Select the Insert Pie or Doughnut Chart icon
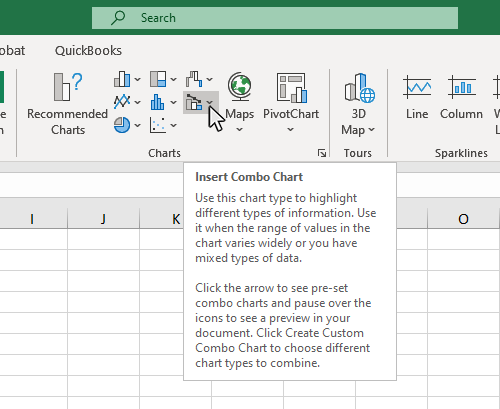The width and height of the screenshot is (500, 409). tap(122, 125)
